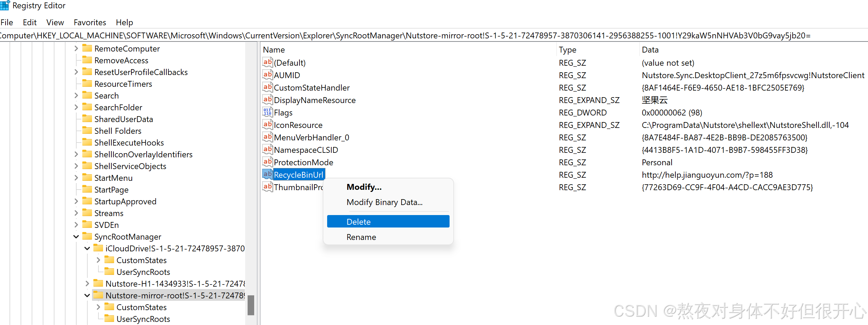Select the Flags value name
868x325 pixels.
tap(283, 113)
